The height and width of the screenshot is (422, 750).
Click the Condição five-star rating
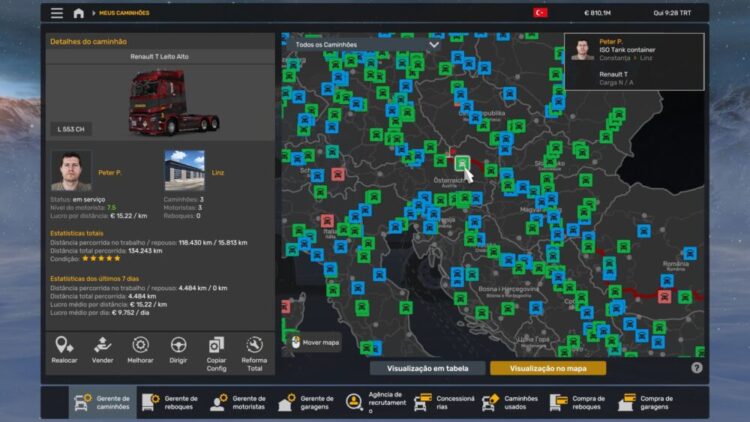coord(101,258)
